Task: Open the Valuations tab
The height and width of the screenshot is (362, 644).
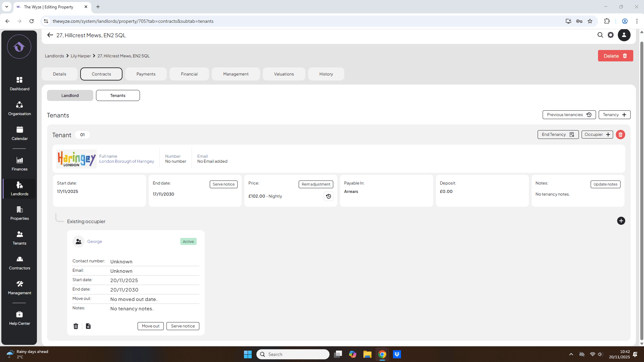Action: (284, 74)
